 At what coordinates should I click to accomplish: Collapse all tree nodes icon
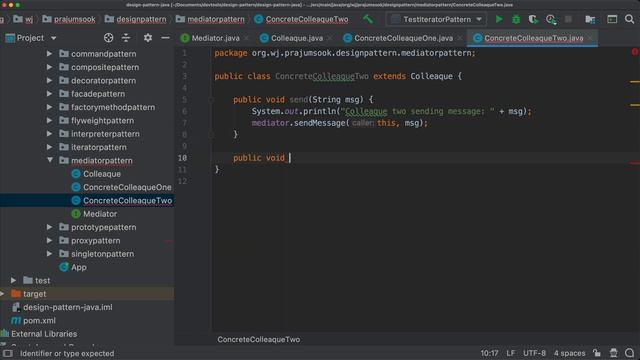[x=126, y=38]
